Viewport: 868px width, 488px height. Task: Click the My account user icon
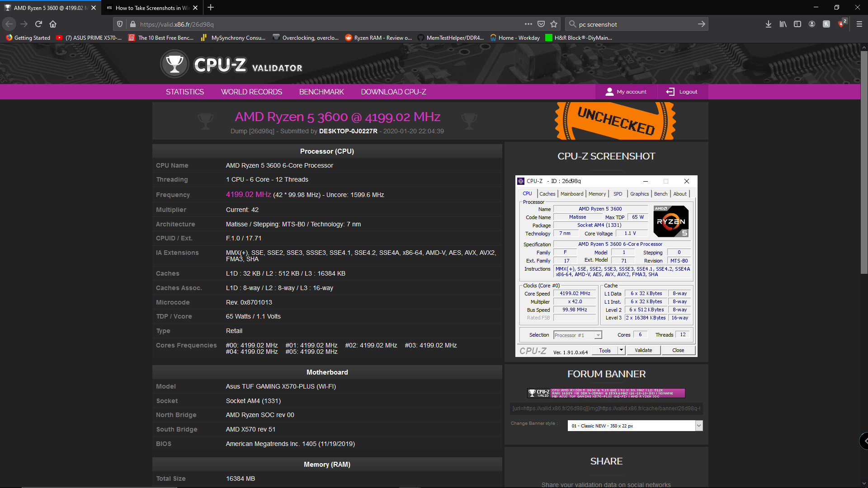609,92
